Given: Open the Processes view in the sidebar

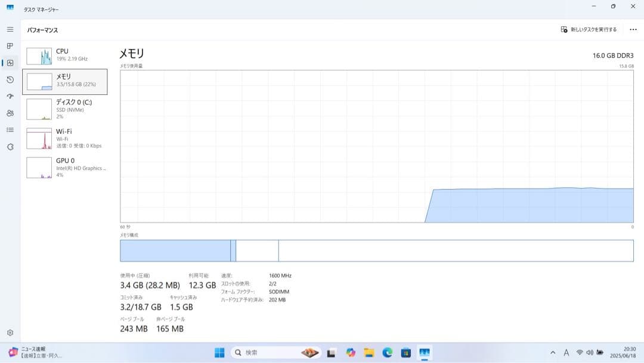Looking at the screenshot, I should [10, 45].
